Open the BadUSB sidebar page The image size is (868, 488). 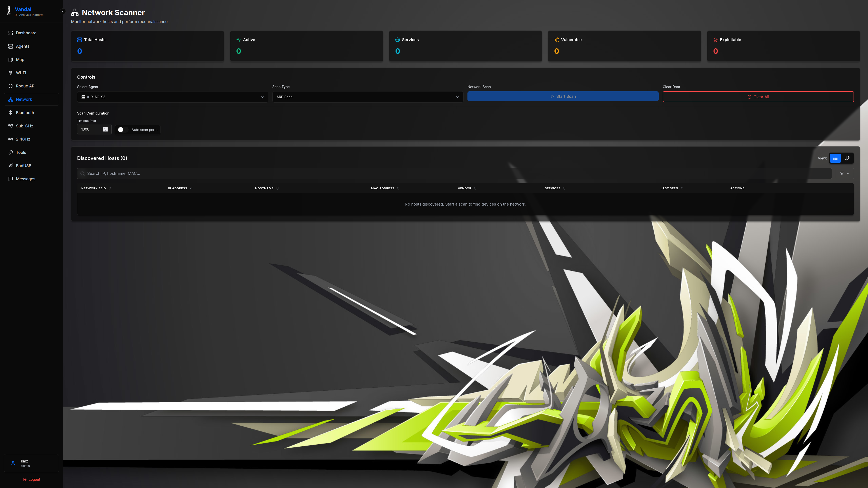(23, 166)
